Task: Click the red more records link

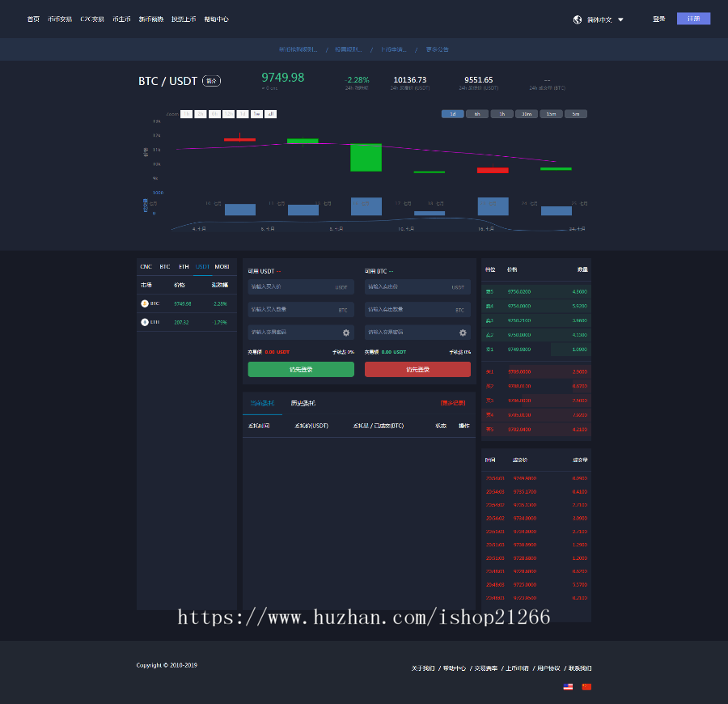Action: [x=453, y=403]
